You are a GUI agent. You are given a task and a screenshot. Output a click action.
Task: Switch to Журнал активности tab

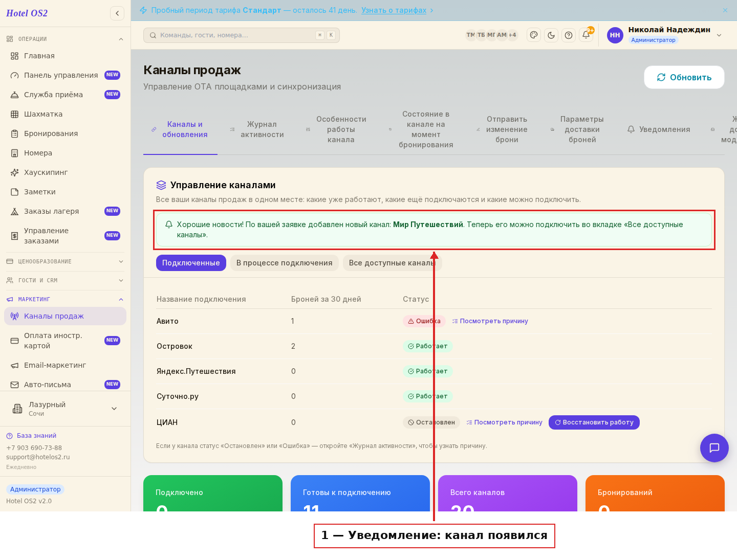[257, 129]
